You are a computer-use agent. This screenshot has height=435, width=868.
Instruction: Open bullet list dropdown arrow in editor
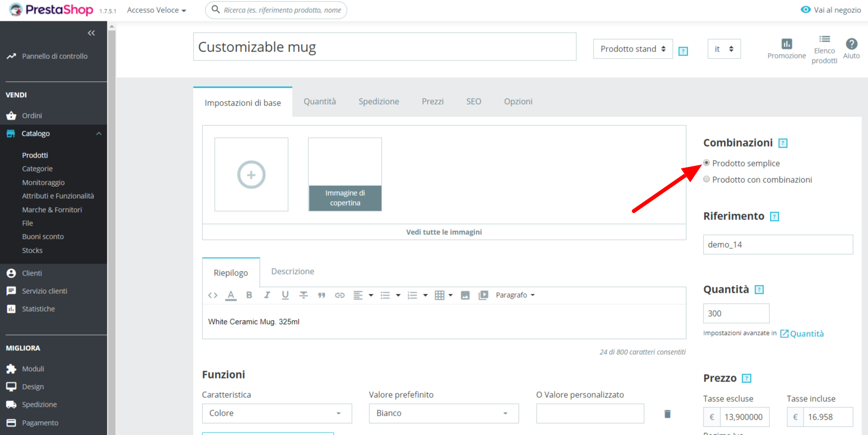pos(398,295)
